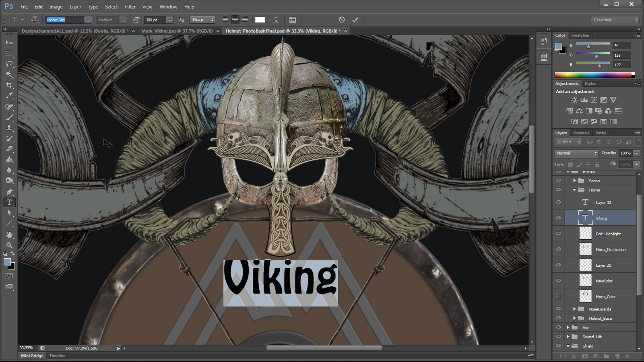Viewport: 644px width, 362px height.
Task: Open the layer blend mode Normal dropdown
Action: point(577,153)
